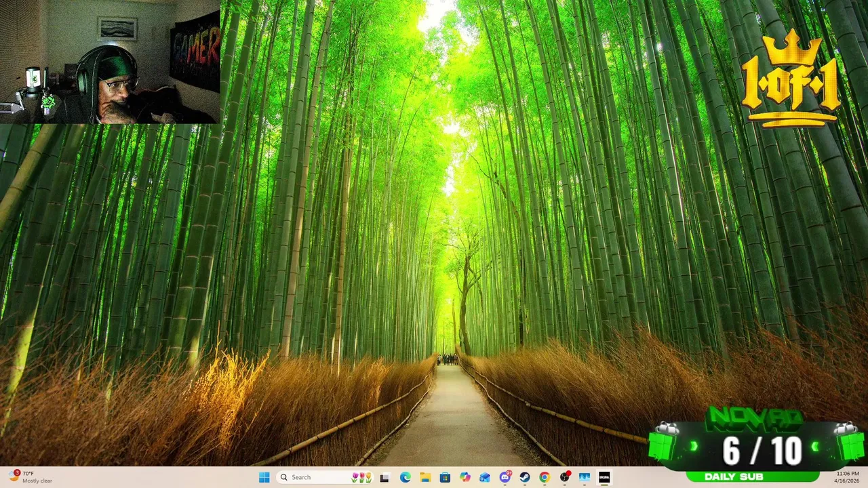The image size is (868, 488).
Task: Open Copilot from the taskbar
Action: (x=465, y=477)
